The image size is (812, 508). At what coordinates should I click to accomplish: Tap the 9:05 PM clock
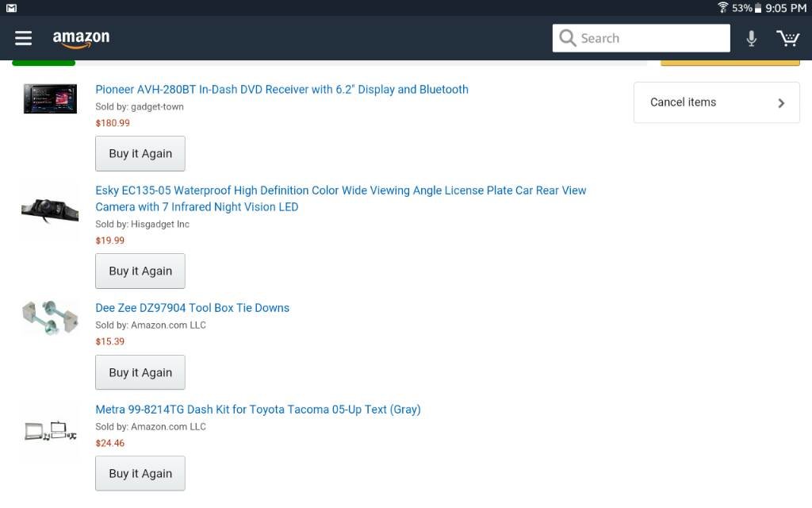point(786,8)
